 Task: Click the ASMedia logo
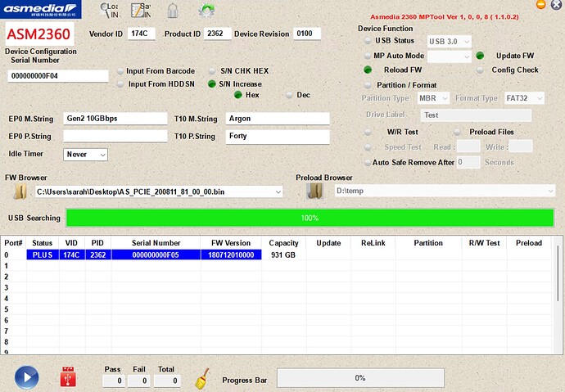pyautogui.click(x=41, y=9)
